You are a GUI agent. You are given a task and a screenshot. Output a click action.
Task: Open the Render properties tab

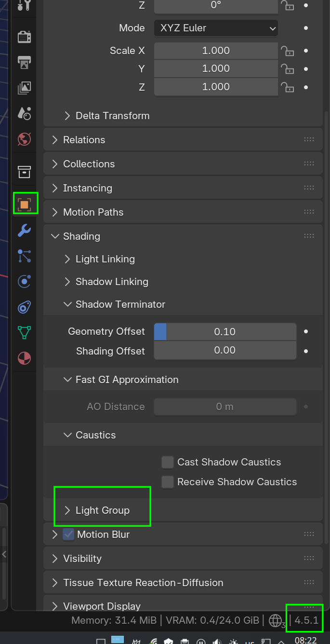tap(24, 37)
